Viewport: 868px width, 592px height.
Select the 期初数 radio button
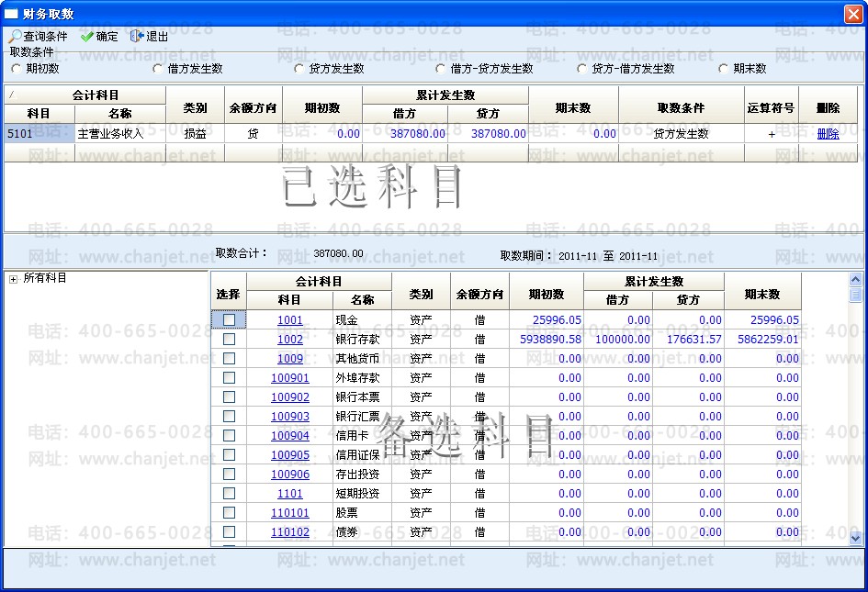16,69
